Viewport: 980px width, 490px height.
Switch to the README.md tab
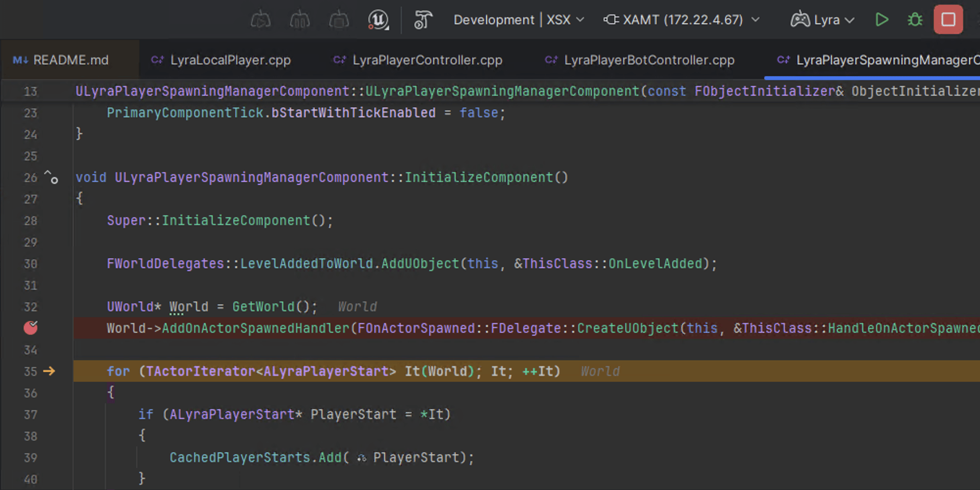(61, 60)
